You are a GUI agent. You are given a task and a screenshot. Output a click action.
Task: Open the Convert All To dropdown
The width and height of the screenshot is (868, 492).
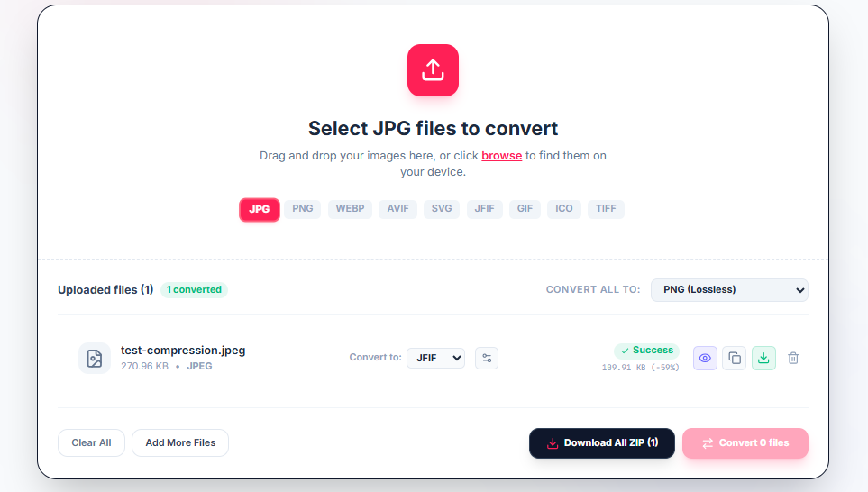point(729,290)
